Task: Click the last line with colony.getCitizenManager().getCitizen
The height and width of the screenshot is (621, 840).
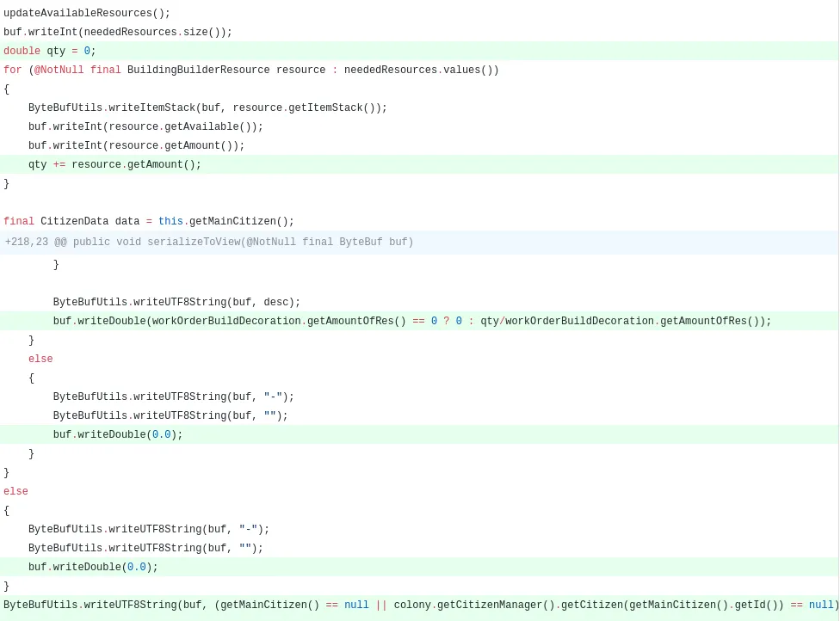Action: [x=419, y=605]
